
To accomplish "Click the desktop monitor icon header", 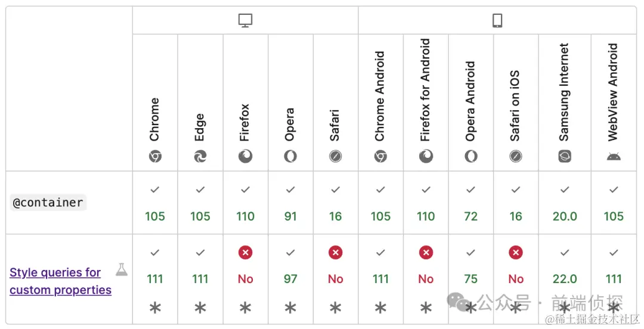I will pos(245,20).
